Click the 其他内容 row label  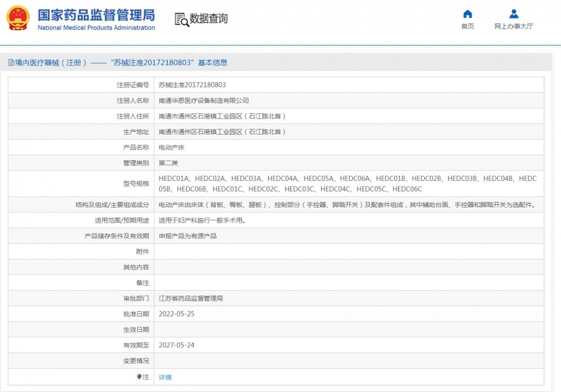coord(136,267)
